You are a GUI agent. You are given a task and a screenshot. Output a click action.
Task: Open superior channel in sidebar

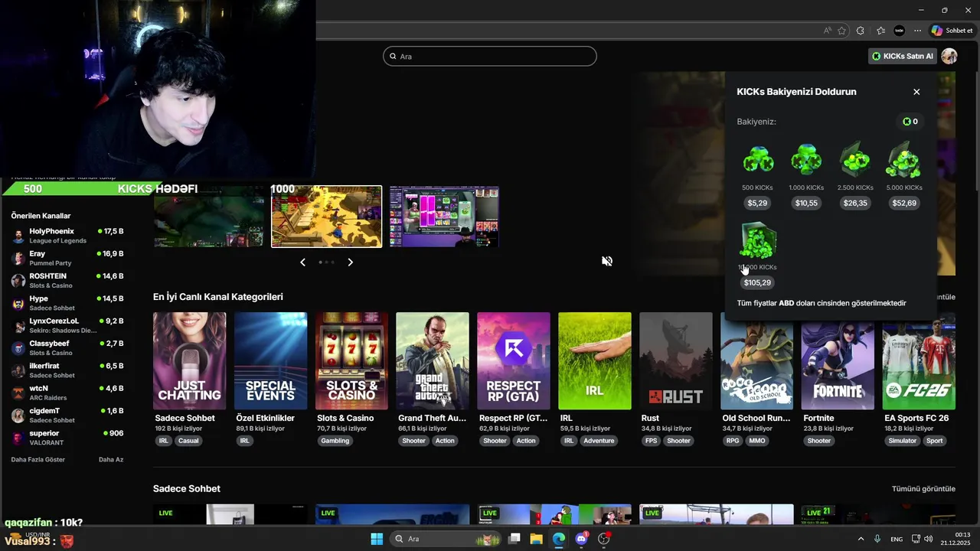[x=67, y=438]
